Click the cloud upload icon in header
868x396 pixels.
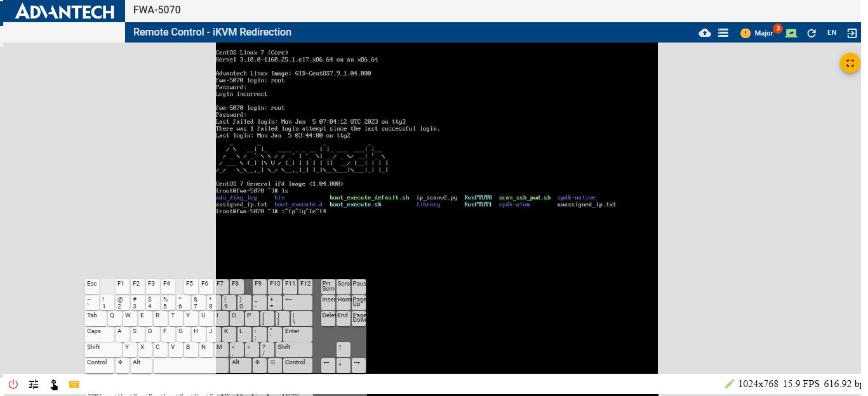pyautogui.click(x=705, y=33)
